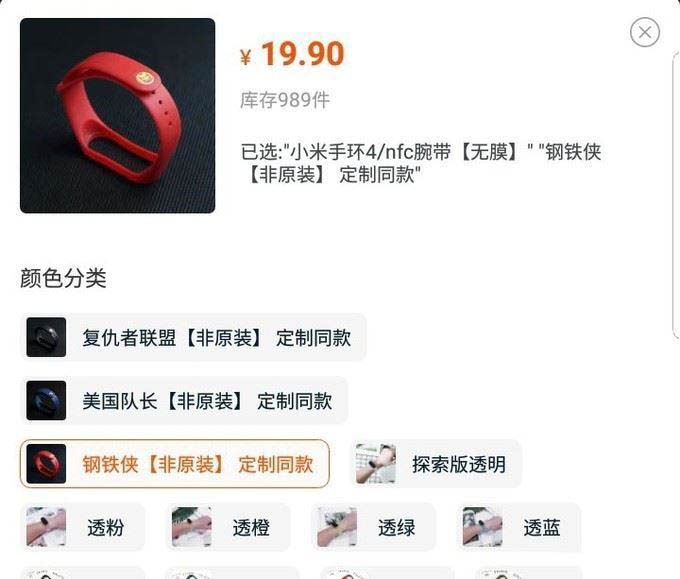Click the 透绿 wrist photo thumbnail
This screenshot has width=680, height=579.
click(337, 527)
